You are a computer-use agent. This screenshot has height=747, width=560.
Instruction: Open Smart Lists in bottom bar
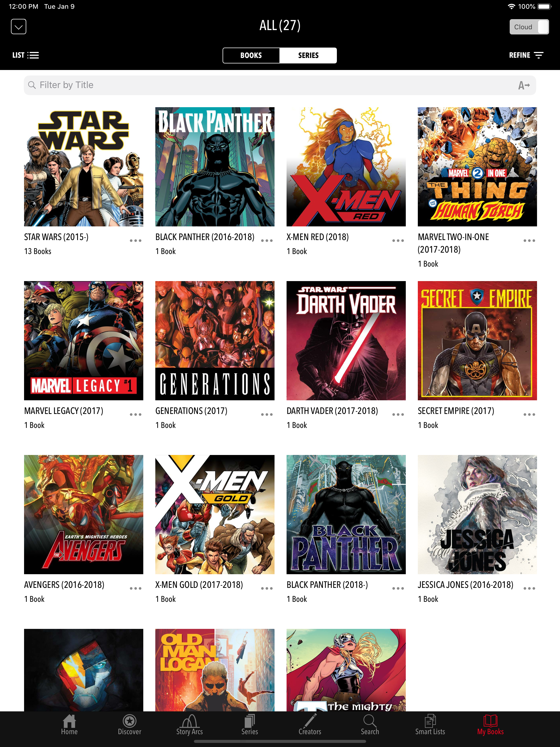tap(430, 725)
